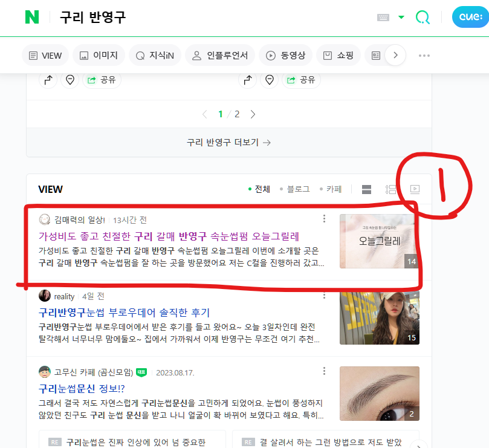Switch VIEW to card layout icon
Image resolution: width=489 pixels, height=448 pixels.
[x=366, y=189]
